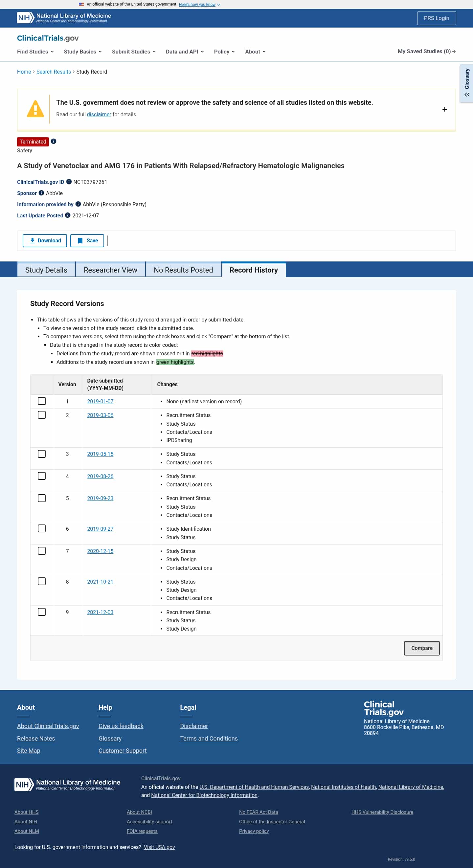Open the Glossary side panel
473x868 pixels.
[466, 83]
